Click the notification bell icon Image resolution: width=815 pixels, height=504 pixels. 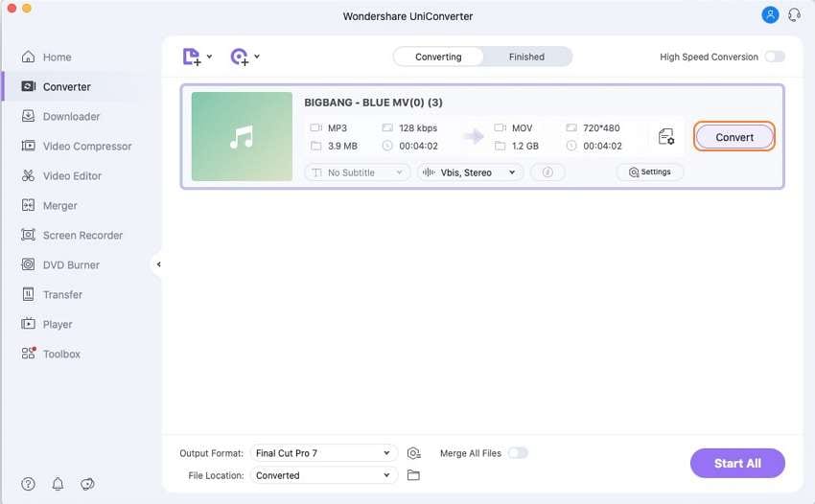tap(58, 484)
